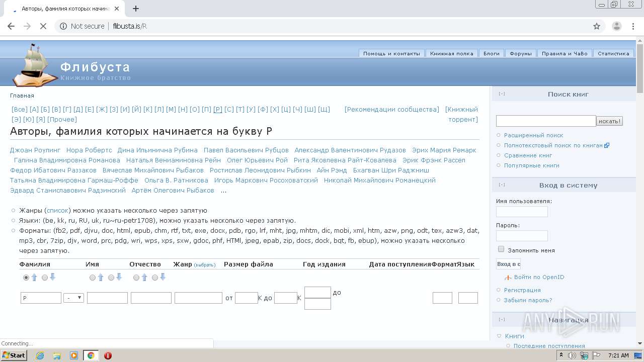
Task: Click descending arrow icon under Отчество
Action: (163, 277)
